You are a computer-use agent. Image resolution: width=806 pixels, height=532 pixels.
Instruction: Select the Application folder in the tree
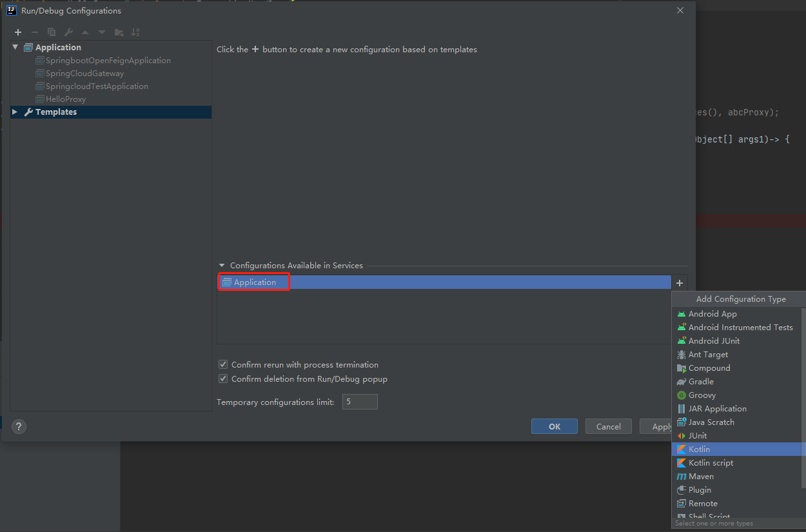pyautogui.click(x=111, y=48)
